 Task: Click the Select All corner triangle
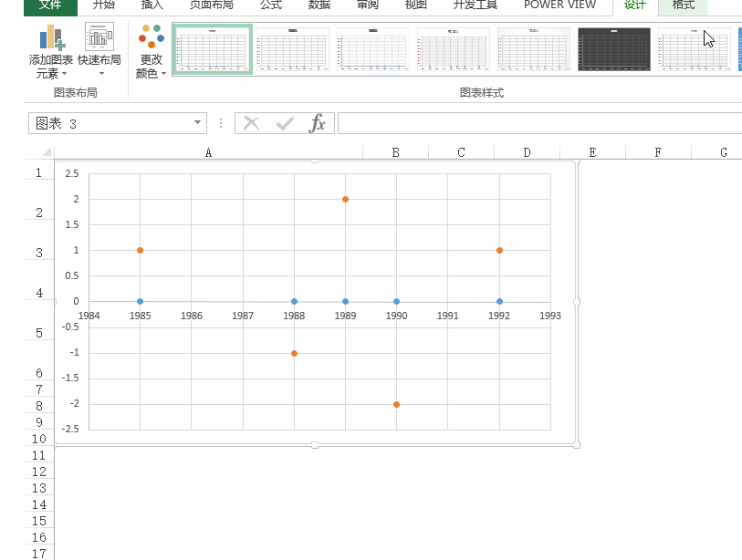pos(44,152)
